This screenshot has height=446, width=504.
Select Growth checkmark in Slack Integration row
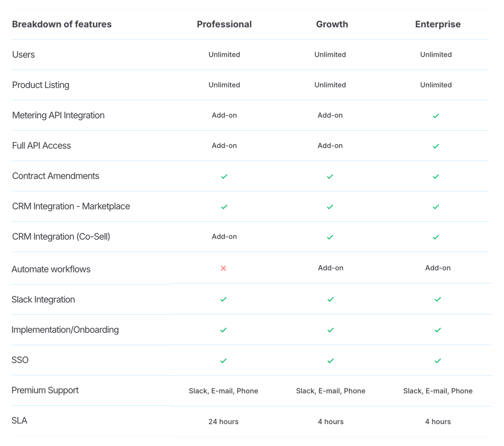pos(330,299)
